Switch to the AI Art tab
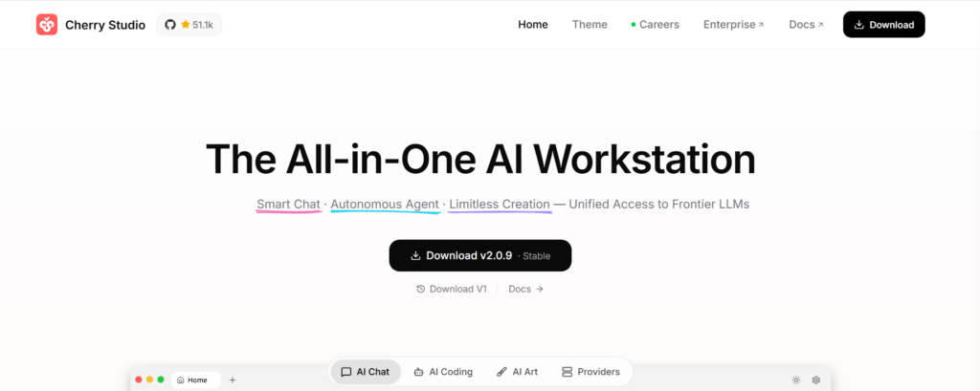 coord(517,372)
